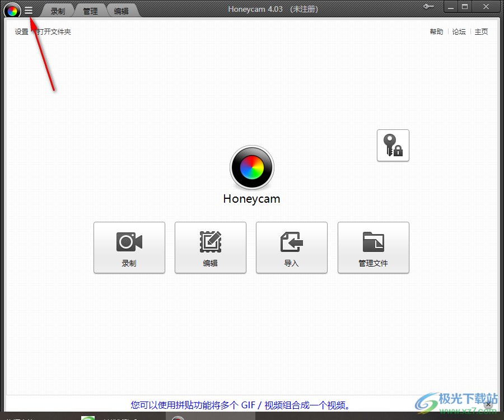This screenshot has width=504, height=420.
Task: Start recording with the large 录制 camera button
Action: pyautogui.click(x=129, y=248)
